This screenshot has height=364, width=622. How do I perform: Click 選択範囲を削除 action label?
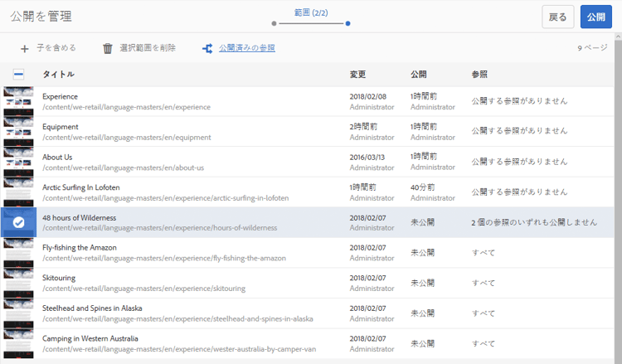148,48
